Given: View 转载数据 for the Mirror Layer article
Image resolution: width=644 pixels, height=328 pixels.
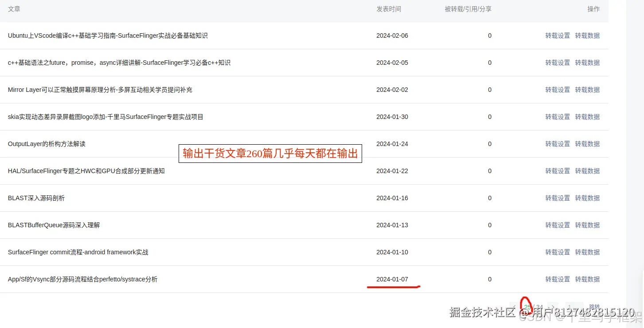Looking at the screenshot, I should (587, 90).
